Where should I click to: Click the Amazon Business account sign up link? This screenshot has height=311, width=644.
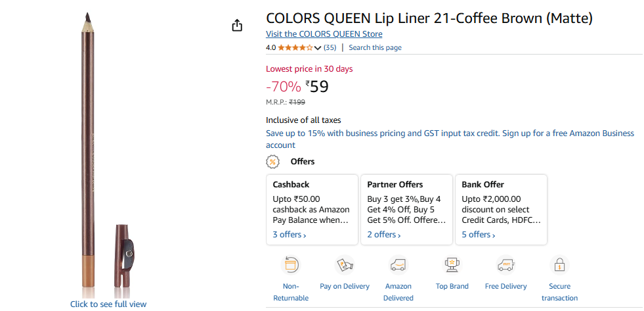pos(450,139)
